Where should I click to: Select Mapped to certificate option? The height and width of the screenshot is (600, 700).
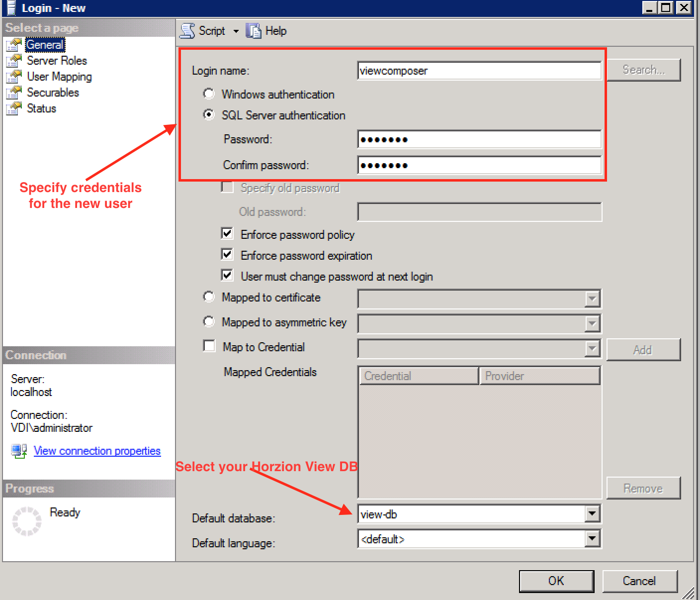pos(209,297)
